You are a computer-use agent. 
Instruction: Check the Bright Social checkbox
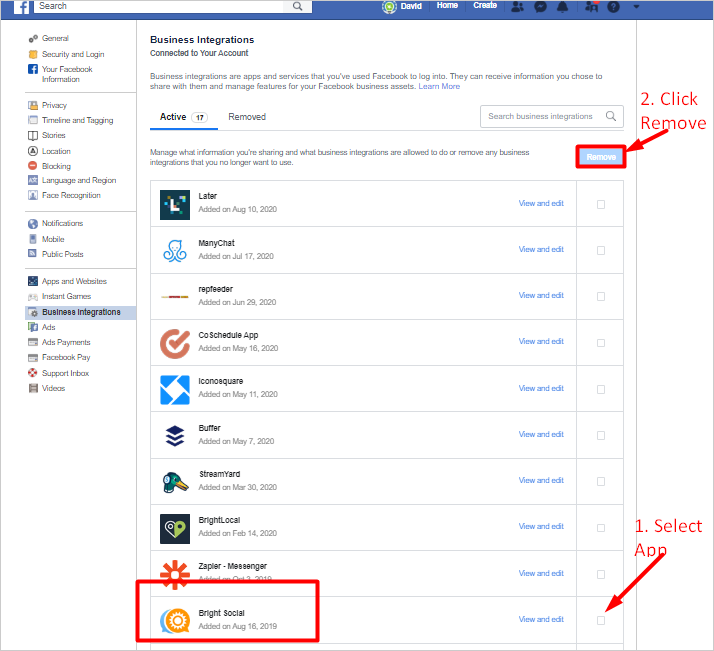click(601, 620)
